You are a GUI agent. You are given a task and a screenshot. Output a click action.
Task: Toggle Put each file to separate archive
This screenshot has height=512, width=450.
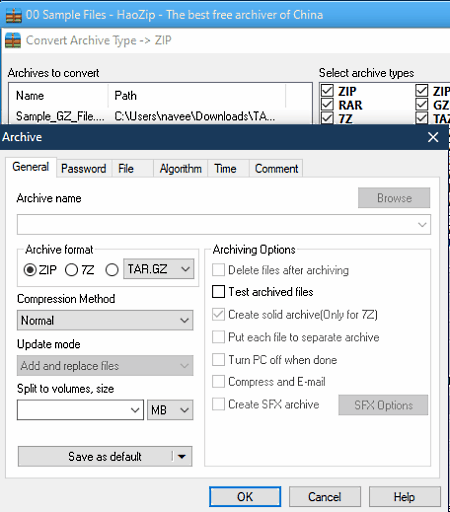pos(218,337)
